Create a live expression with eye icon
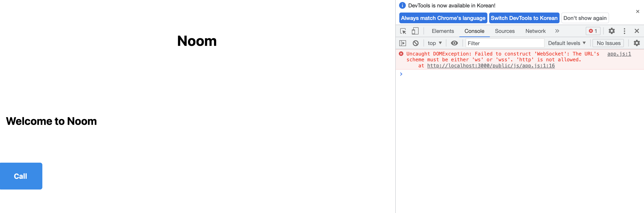The width and height of the screenshot is (644, 213). coord(454,43)
